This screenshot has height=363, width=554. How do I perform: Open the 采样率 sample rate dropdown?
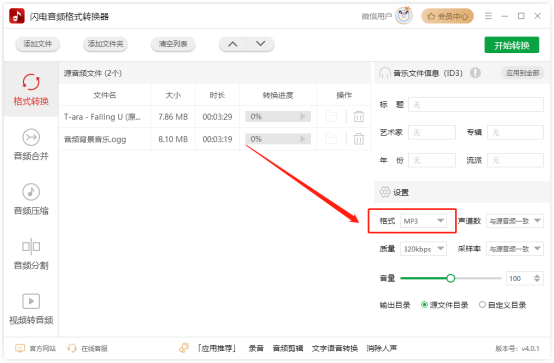(x=515, y=249)
